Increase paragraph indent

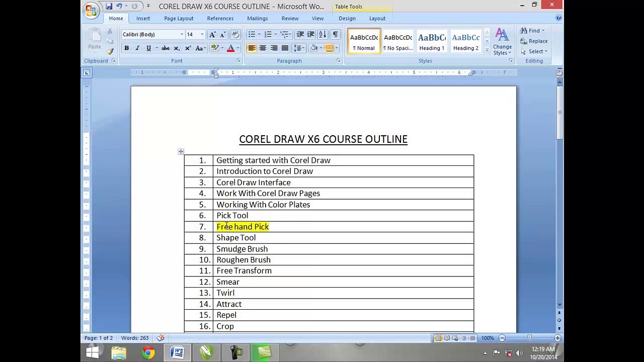pos(311,35)
